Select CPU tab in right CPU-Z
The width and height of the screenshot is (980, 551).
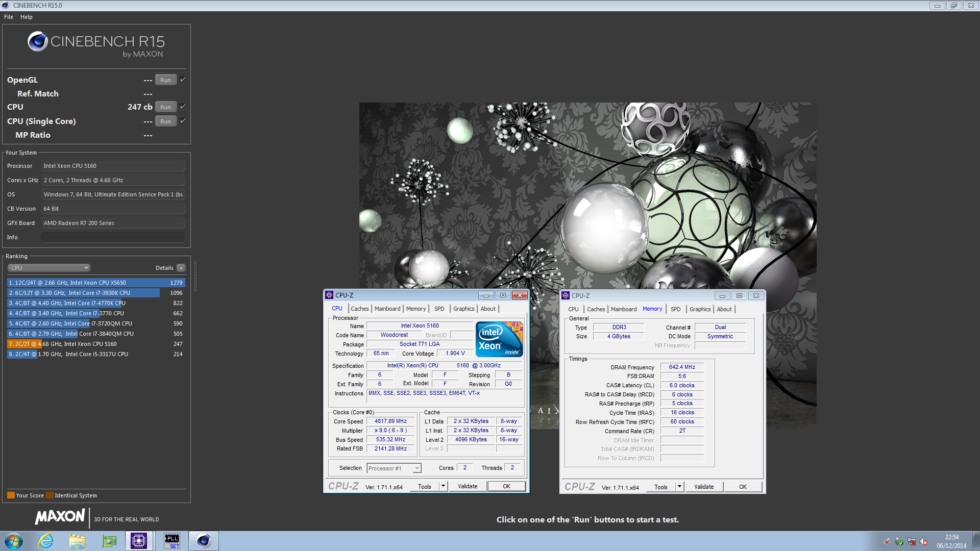(x=574, y=309)
